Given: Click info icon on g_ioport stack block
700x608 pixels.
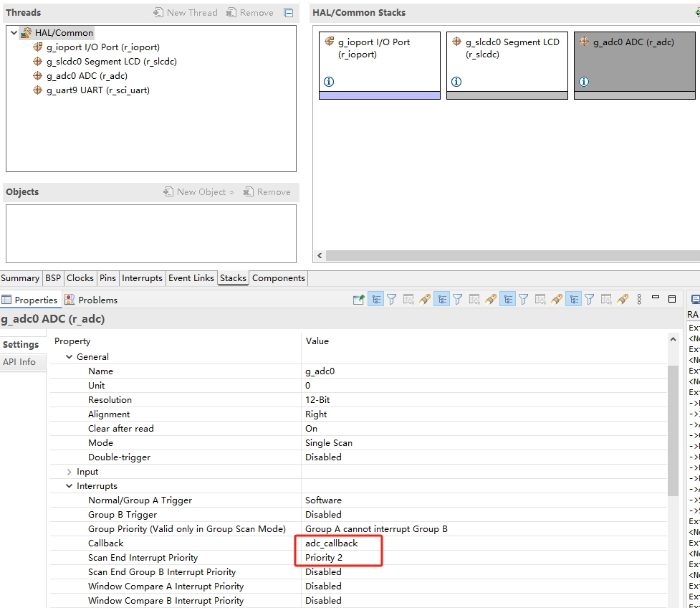Looking at the screenshot, I should click(x=329, y=81).
